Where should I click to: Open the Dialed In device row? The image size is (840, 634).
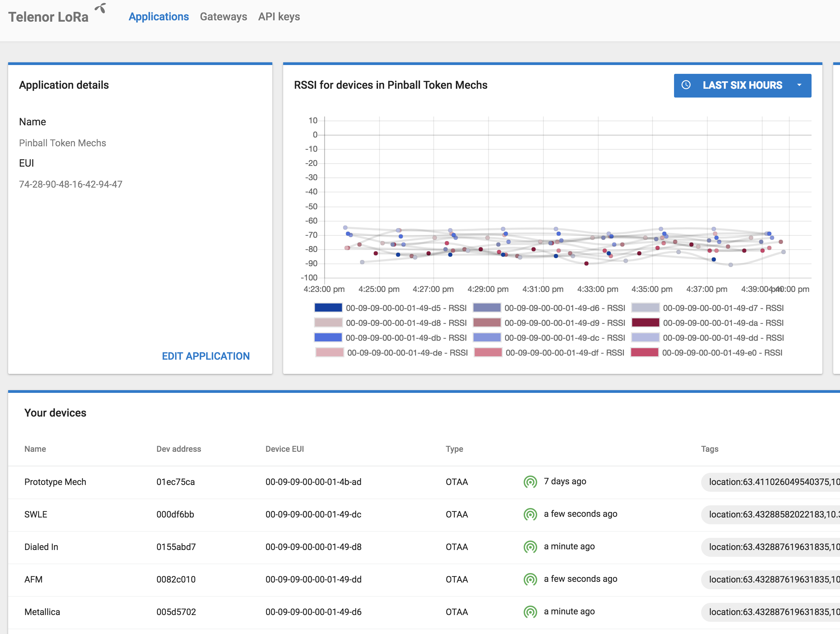pos(424,547)
